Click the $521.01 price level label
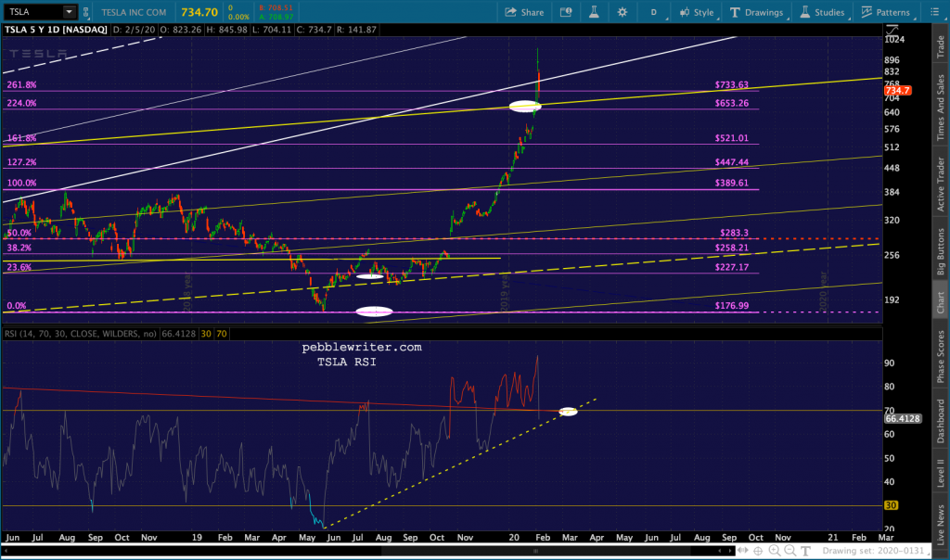The width and height of the screenshot is (950, 560). point(731,138)
